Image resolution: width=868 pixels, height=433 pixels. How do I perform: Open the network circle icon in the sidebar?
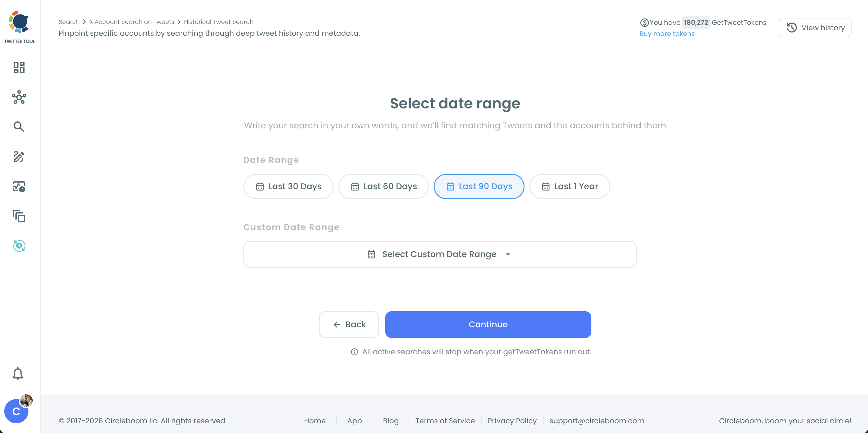(x=19, y=97)
